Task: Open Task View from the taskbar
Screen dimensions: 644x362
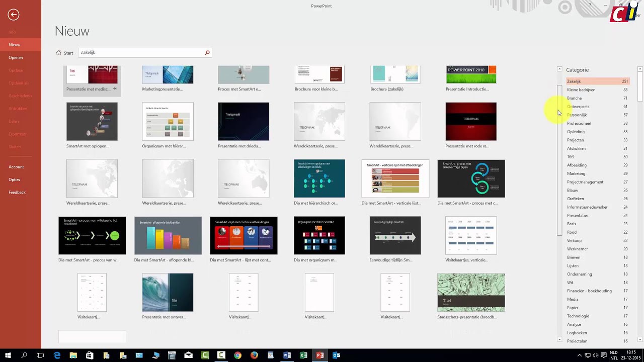Action: 40,355
